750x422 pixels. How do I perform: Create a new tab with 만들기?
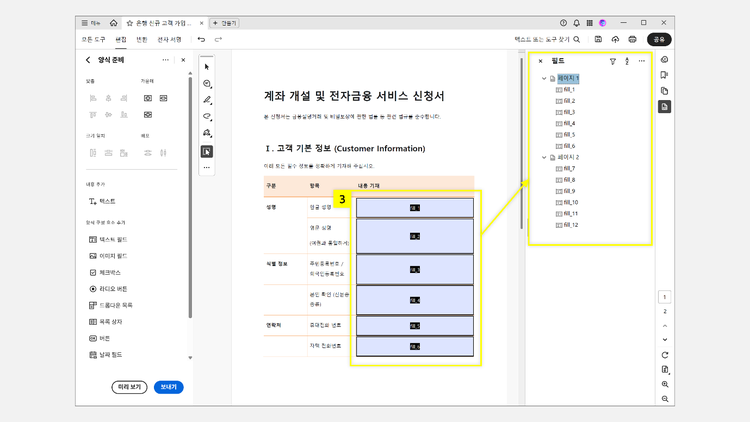(225, 23)
